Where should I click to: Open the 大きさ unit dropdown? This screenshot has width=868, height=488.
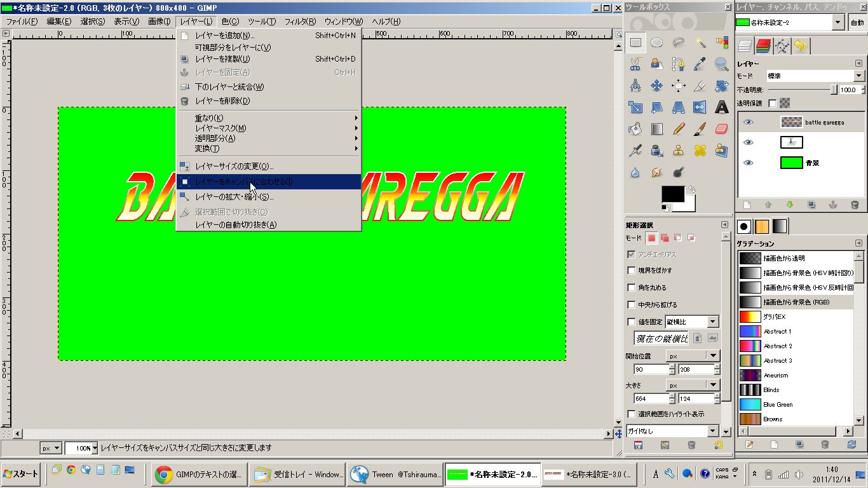(x=693, y=385)
